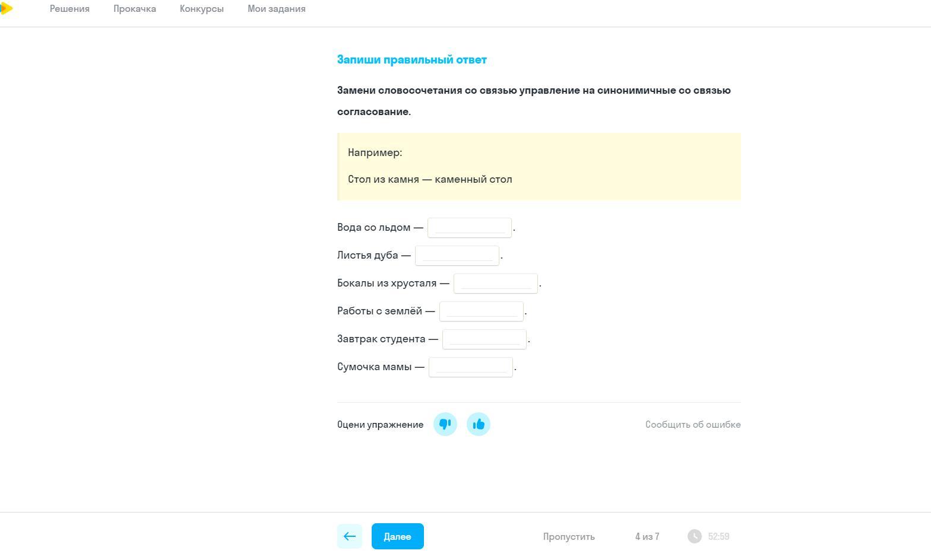Focus the answer field for Листья дуба
Image resolution: width=931 pixels, height=560 pixels.
pos(457,256)
